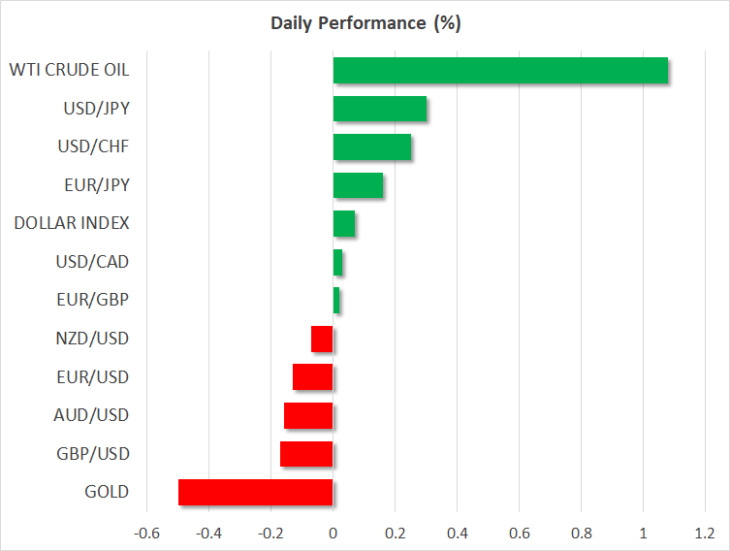Click the long GOLD red bar
This screenshot has width=730, height=551.
point(256,492)
